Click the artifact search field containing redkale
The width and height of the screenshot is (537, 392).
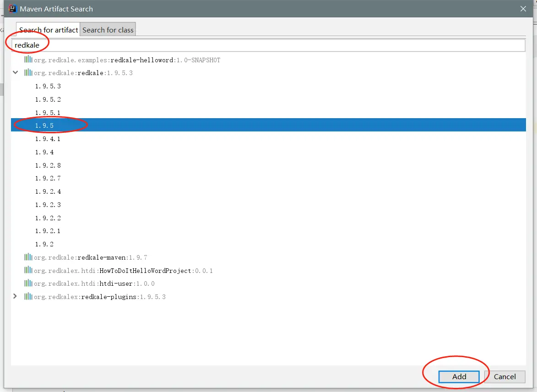click(268, 45)
